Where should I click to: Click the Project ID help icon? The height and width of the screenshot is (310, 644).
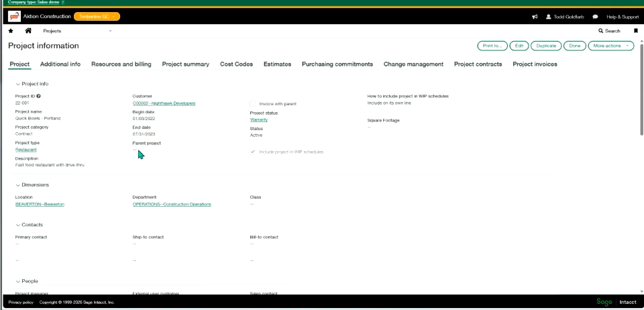click(39, 96)
